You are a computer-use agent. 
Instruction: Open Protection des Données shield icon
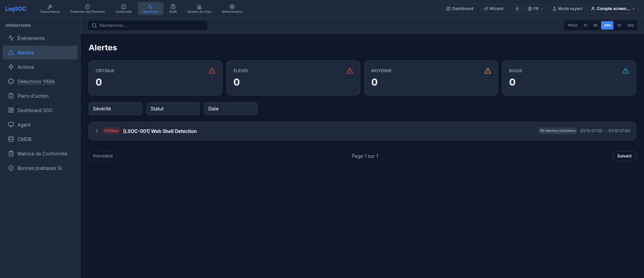(x=88, y=7)
